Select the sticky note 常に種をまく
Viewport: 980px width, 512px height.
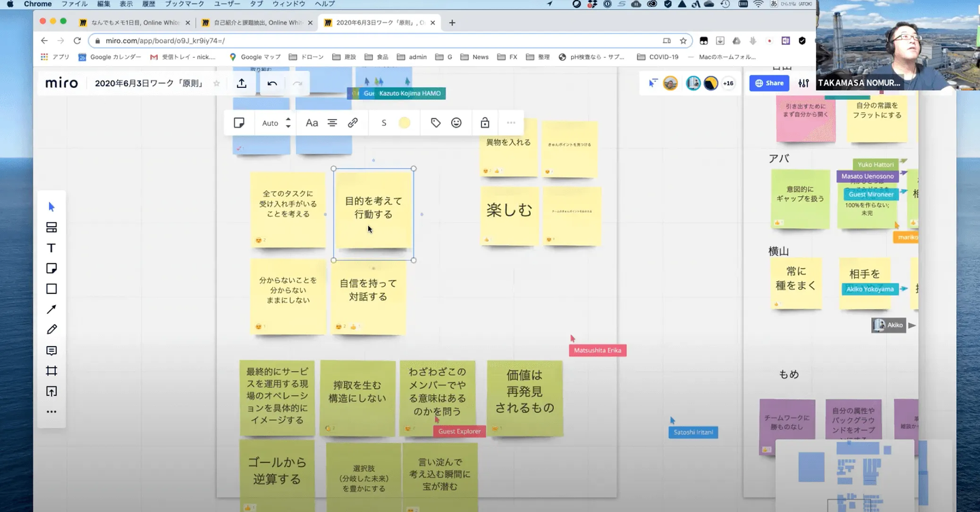pos(796,283)
